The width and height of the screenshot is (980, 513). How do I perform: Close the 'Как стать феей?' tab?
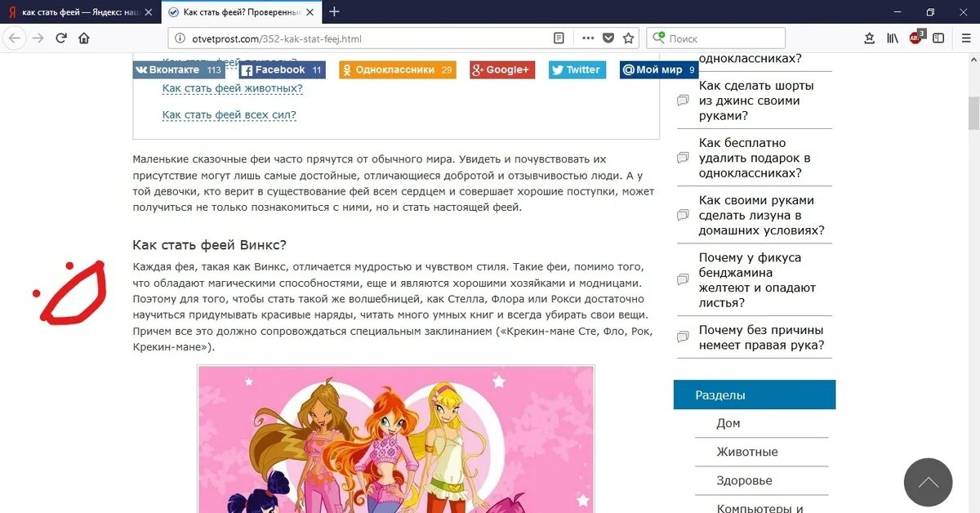click(x=312, y=12)
